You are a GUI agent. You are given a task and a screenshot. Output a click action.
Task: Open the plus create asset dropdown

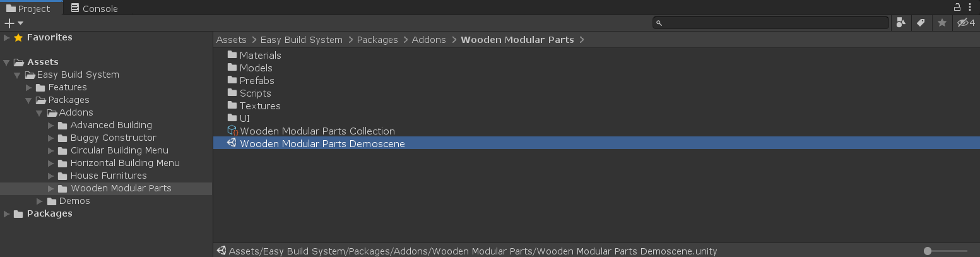coord(14,23)
